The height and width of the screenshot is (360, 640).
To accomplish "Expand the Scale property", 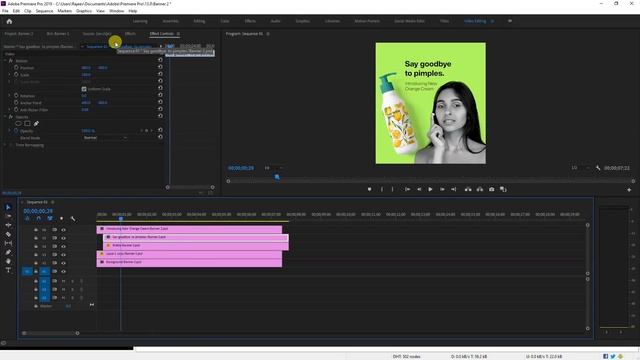I will (10, 75).
